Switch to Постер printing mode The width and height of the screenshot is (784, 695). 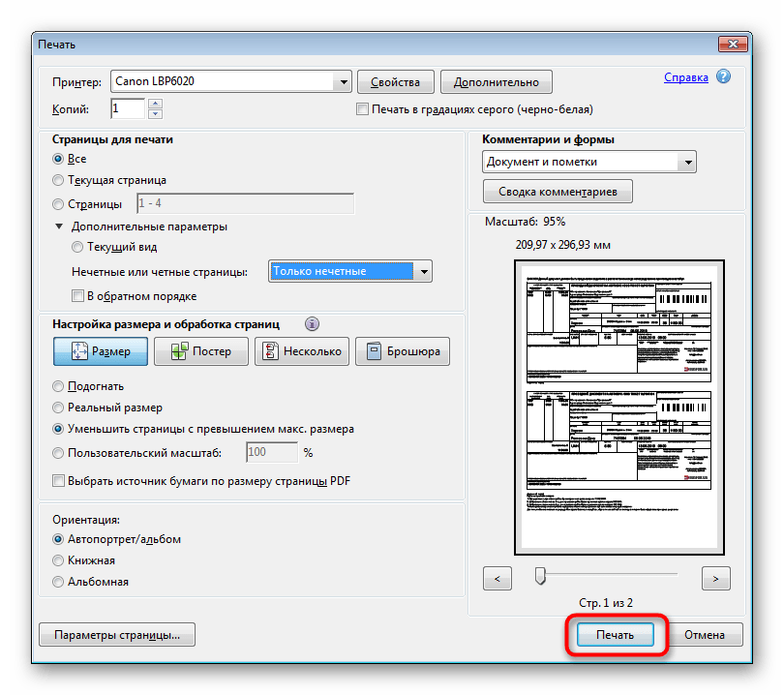[200, 351]
